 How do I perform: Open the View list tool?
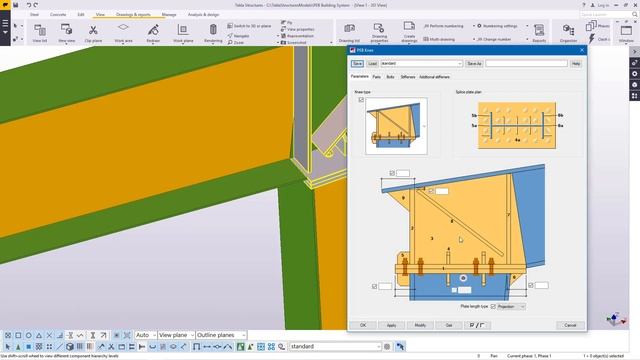point(40,33)
